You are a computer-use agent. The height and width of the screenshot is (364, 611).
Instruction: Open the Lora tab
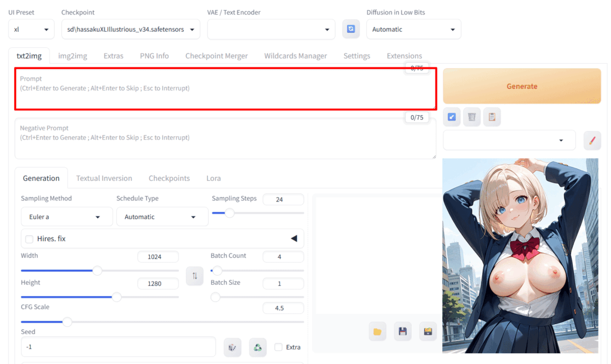(x=213, y=178)
